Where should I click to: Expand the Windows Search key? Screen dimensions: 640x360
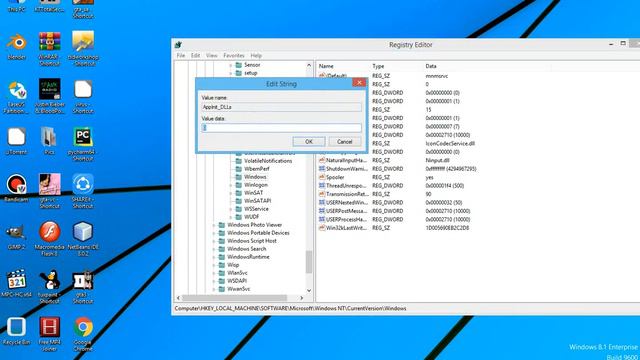[x=214, y=249]
